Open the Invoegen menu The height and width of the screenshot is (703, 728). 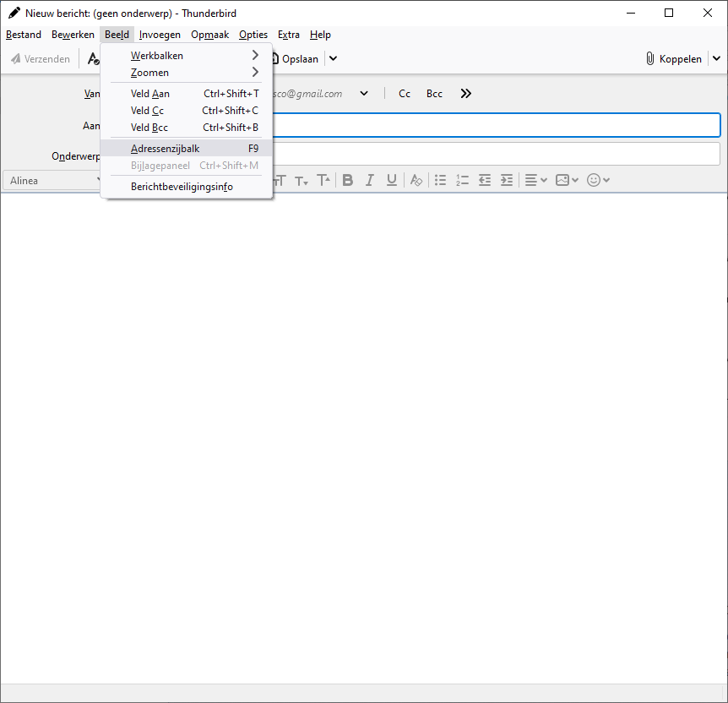pyautogui.click(x=160, y=35)
